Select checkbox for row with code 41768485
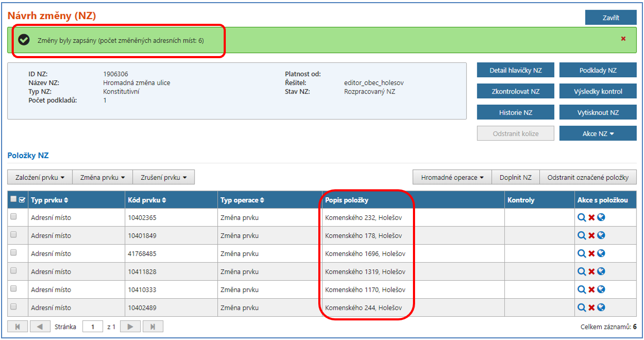 point(14,253)
